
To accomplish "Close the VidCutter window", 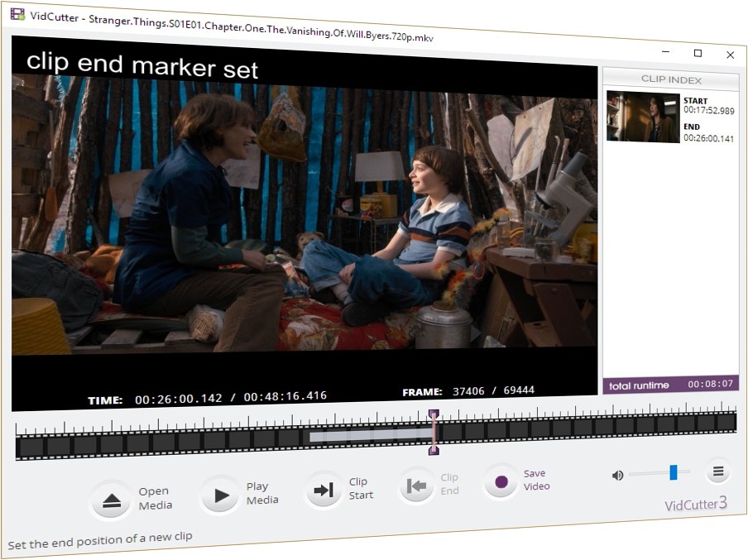I will click(x=730, y=55).
